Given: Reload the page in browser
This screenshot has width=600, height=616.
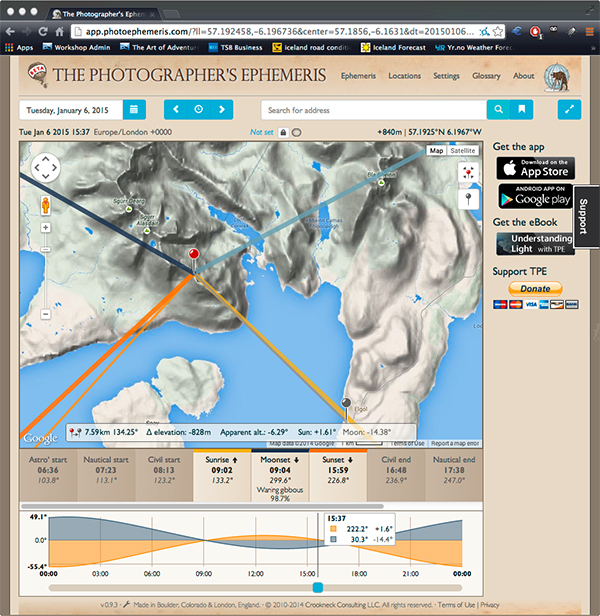Looking at the screenshot, I should pyautogui.click(x=43, y=31).
